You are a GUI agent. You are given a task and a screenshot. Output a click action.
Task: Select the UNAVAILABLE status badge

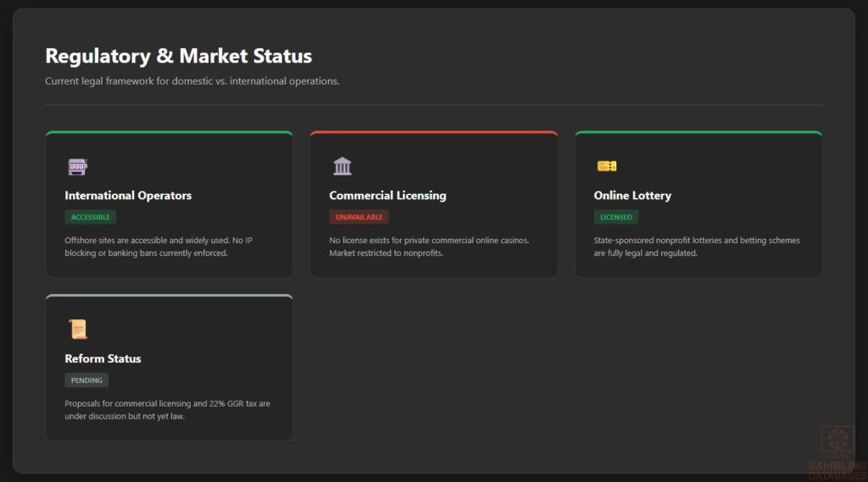[359, 217]
